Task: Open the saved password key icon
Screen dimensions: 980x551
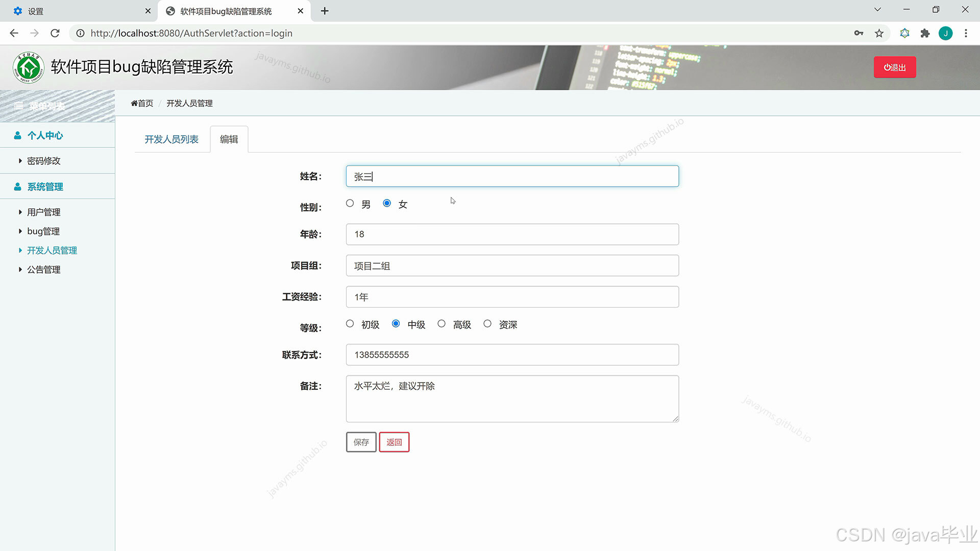Action: (x=859, y=33)
